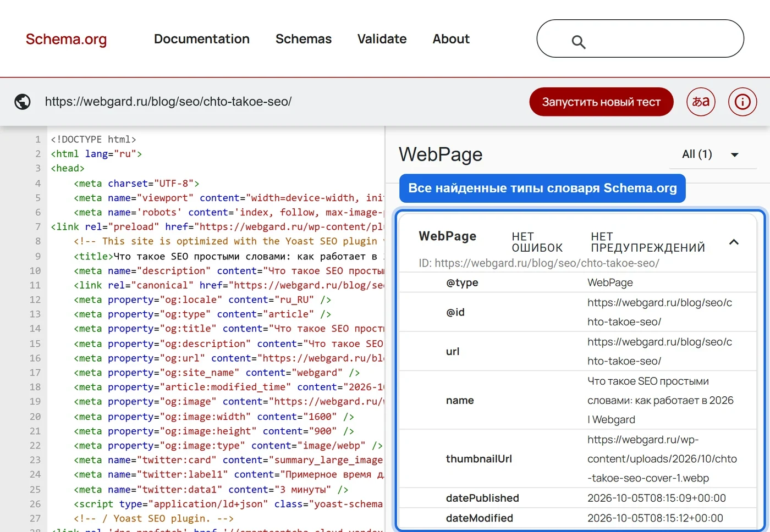The image size is (770, 532).
Task: Click the name property label
Action: (460, 401)
